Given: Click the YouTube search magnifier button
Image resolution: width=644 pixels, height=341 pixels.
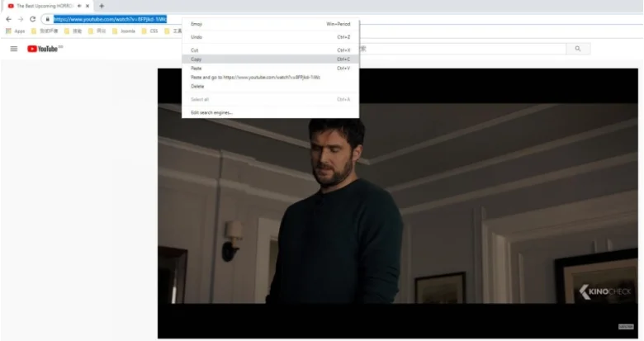Looking at the screenshot, I should pos(578,49).
